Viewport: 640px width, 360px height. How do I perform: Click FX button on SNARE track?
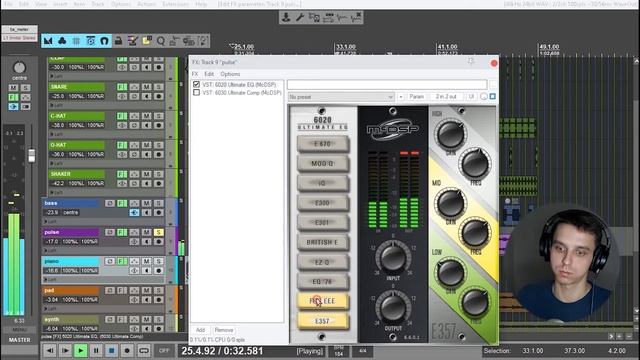coord(122,87)
